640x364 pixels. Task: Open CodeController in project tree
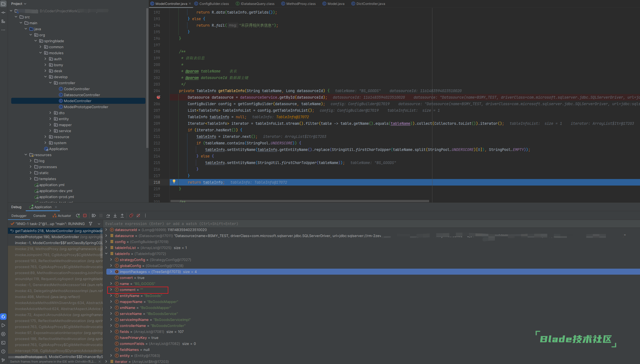pyautogui.click(x=77, y=89)
